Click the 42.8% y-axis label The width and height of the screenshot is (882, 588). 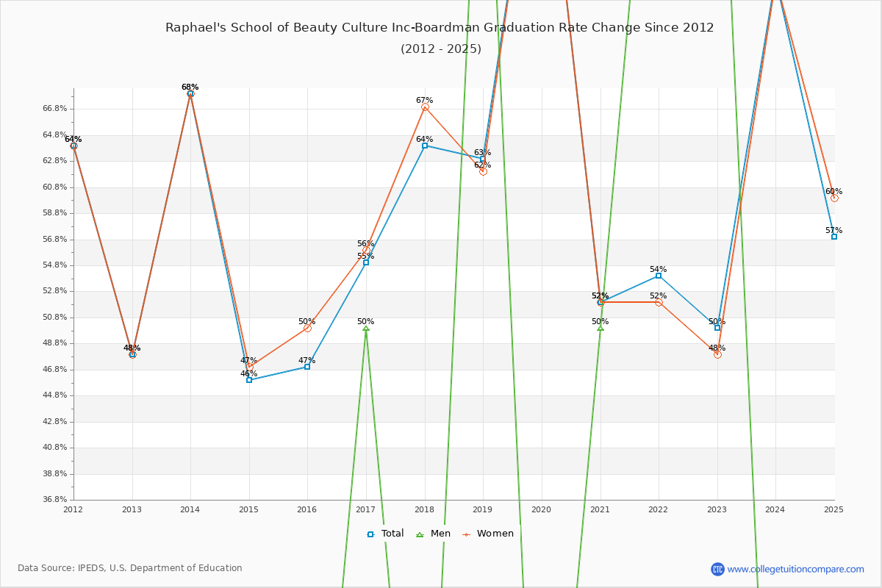click(55, 422)
